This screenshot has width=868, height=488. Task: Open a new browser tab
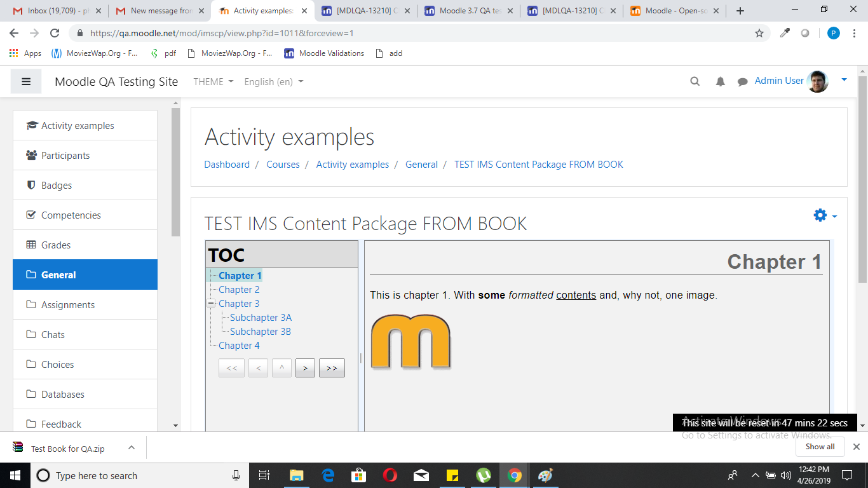(x=740, y=11)
